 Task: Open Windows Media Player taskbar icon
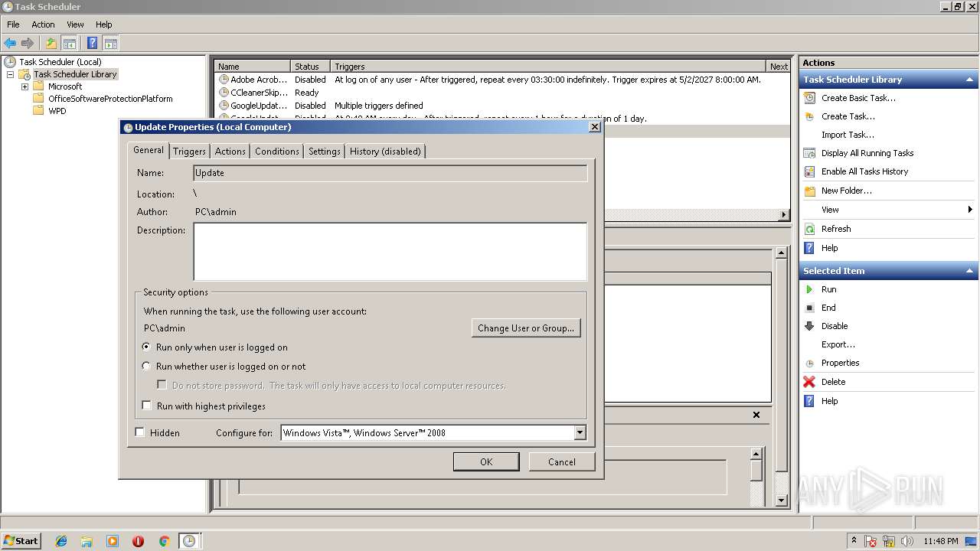pyautogui.click(x=113, y=541)
